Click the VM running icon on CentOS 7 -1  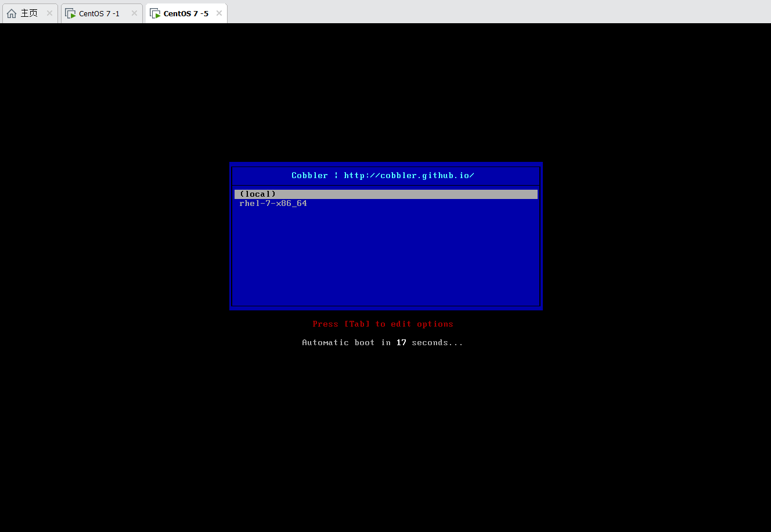70,13
